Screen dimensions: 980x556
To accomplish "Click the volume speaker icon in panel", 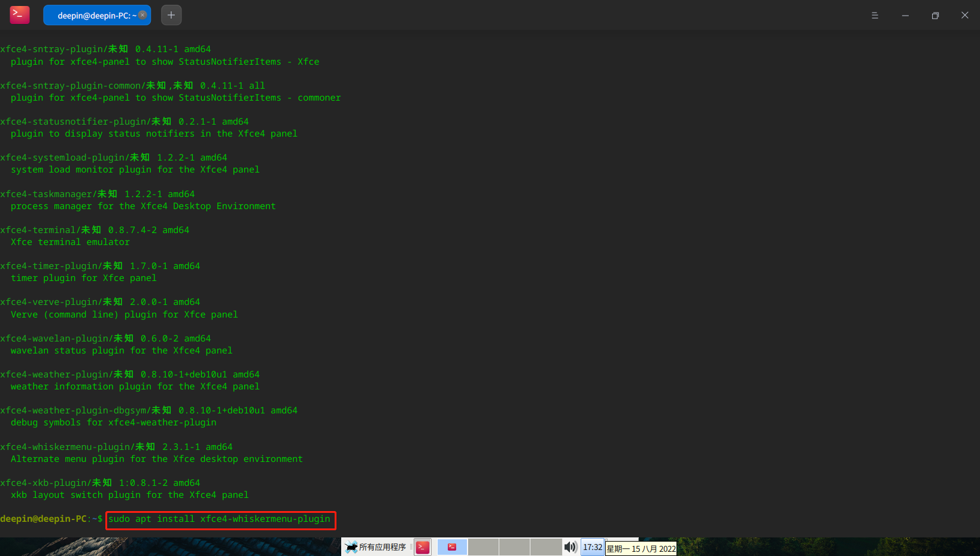I will click(x=571, y=547).
